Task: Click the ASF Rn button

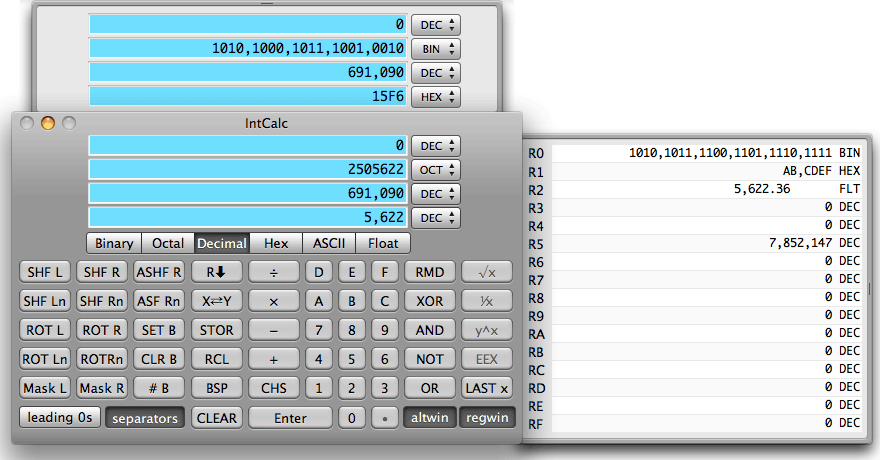Action: [x=159, y=301]
